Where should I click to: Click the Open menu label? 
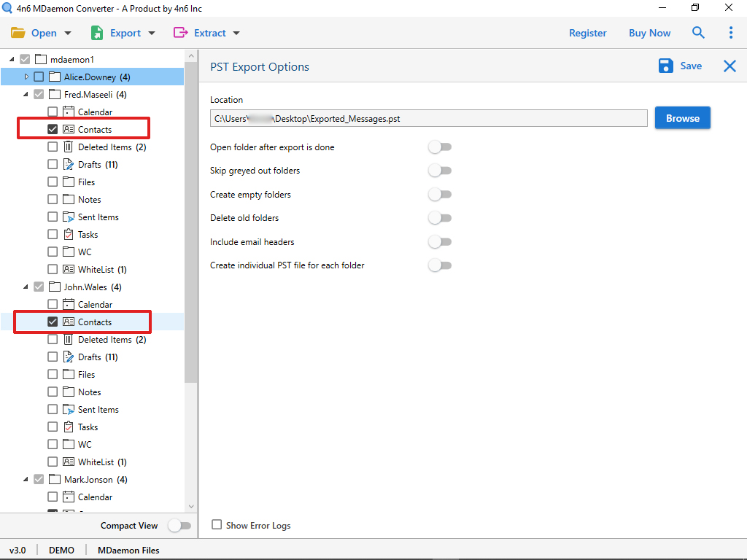coord(44,33)
